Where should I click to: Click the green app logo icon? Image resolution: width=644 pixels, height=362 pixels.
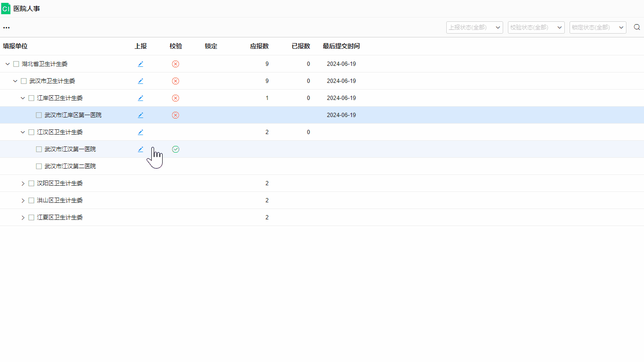click(6, 9)
